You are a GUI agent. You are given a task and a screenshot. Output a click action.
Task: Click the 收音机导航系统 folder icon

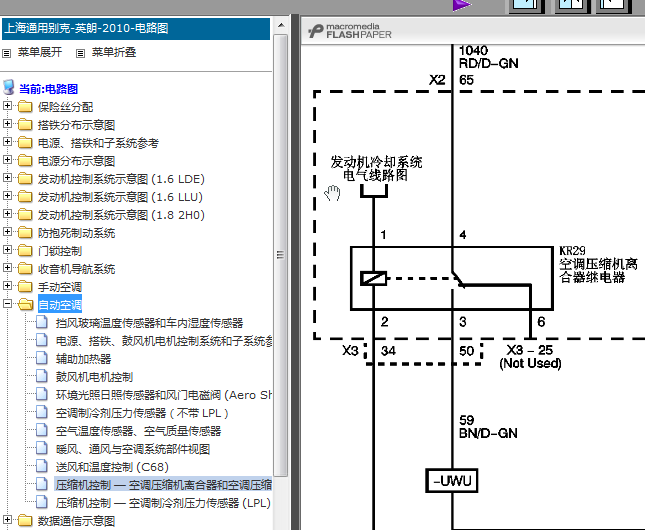click(x=25, y=269)
